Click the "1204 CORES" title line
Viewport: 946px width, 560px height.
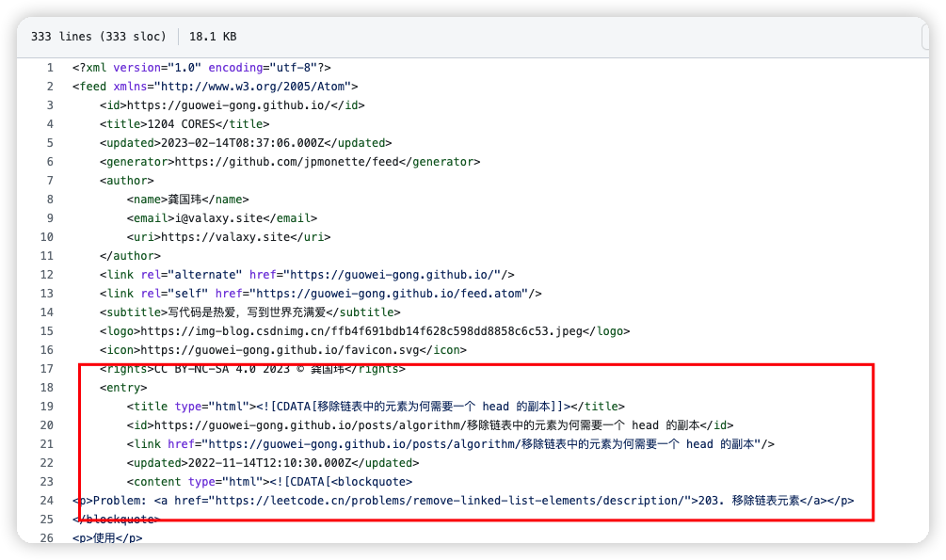pos(184,123)
